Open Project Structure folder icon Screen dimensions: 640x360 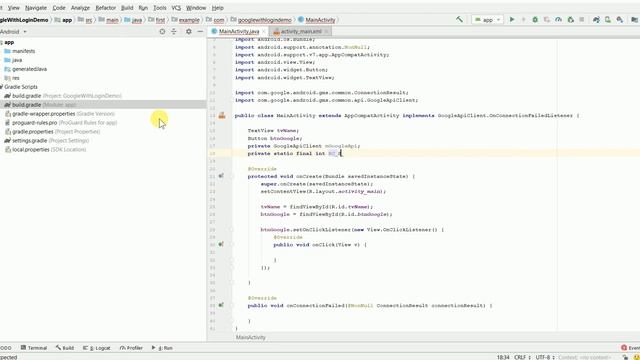click(x=634, y=20)
